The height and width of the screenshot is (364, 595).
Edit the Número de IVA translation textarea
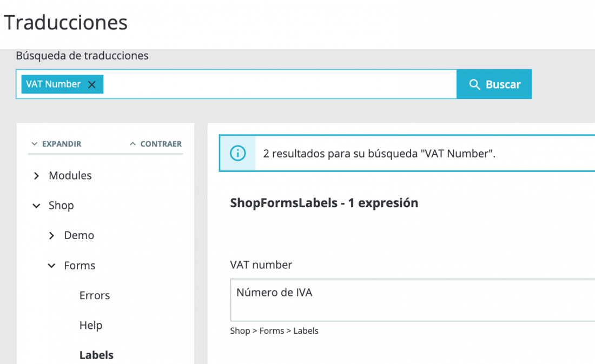point(413,300)
